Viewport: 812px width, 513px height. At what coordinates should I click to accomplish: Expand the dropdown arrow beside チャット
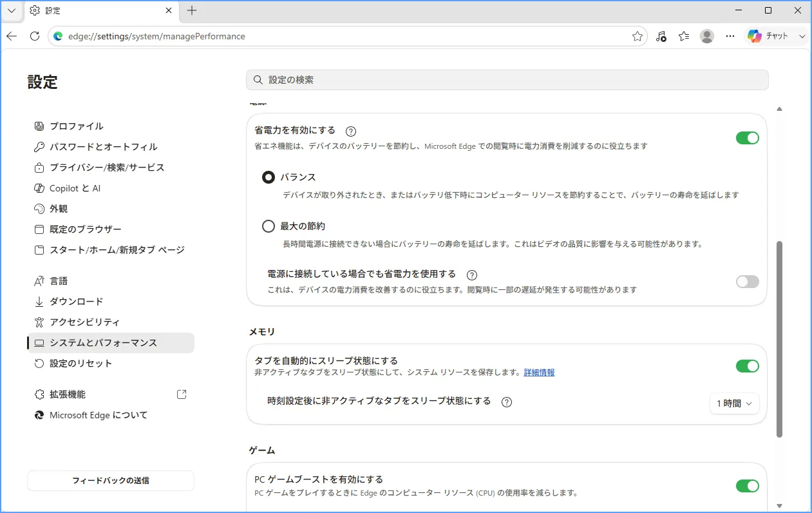[802, 36]
